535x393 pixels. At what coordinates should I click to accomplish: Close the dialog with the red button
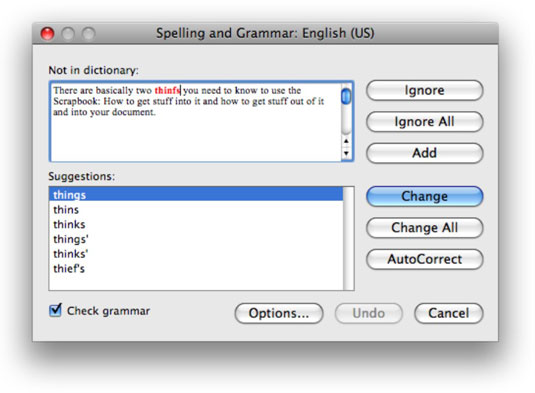(47, 33)
